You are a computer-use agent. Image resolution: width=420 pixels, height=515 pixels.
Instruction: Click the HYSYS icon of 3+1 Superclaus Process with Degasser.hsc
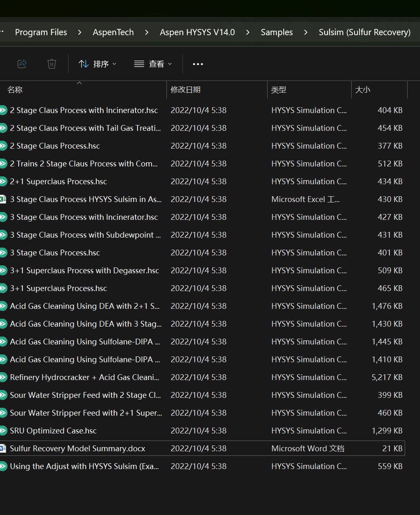[3, 270]
